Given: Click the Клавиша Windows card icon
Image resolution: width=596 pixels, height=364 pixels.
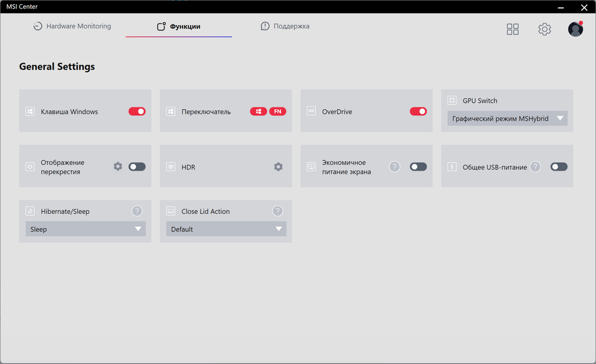Looking at the screenshot, I should pyautogui.click(x=30, y=112).
